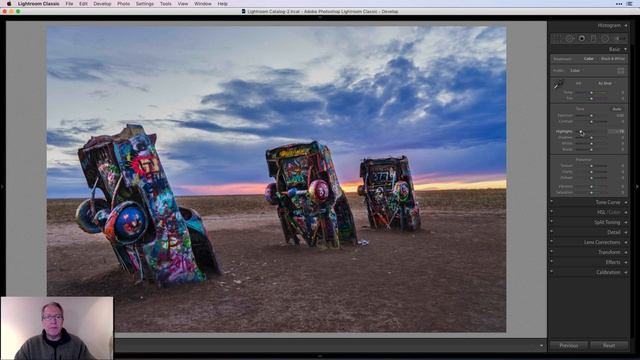Expand the Detail panel
The image size is (640, 360).
pyautogui.click(x=626, y=232)
